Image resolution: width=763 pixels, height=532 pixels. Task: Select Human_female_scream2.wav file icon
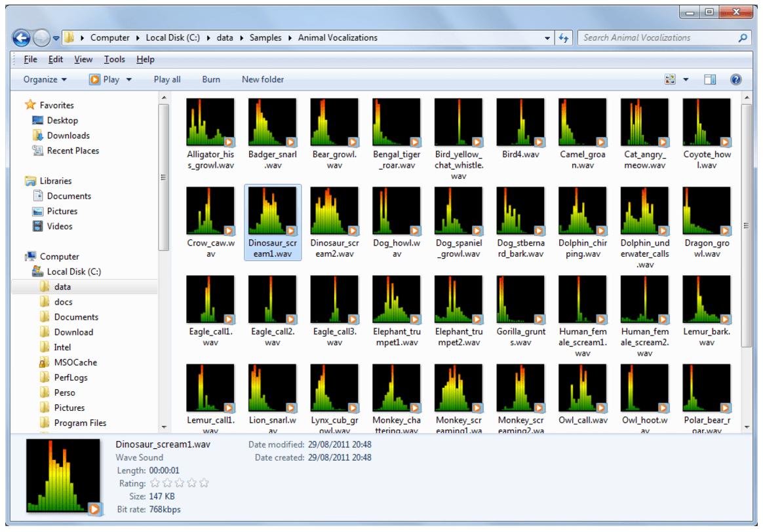coord(645,299)
